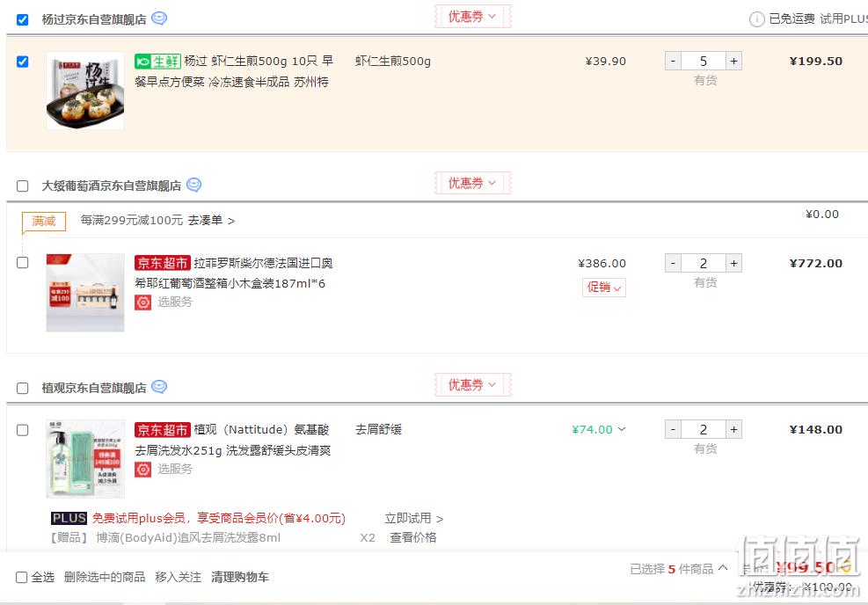Screen dimensions: 868x605
Task: Click 删除选中的商品
Action: click(105, 578)
